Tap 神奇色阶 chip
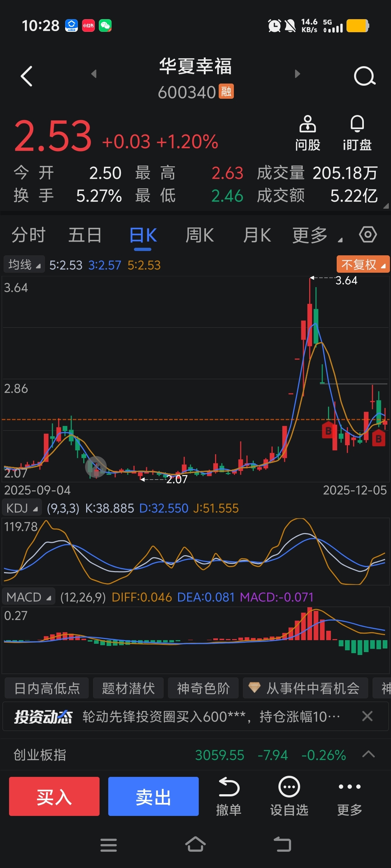 [203, 688]
